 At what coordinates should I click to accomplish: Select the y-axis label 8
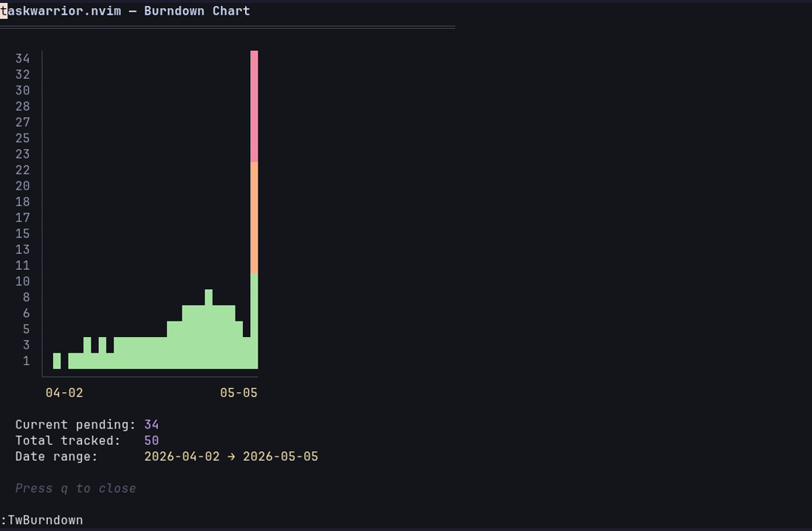click(27, 297)
